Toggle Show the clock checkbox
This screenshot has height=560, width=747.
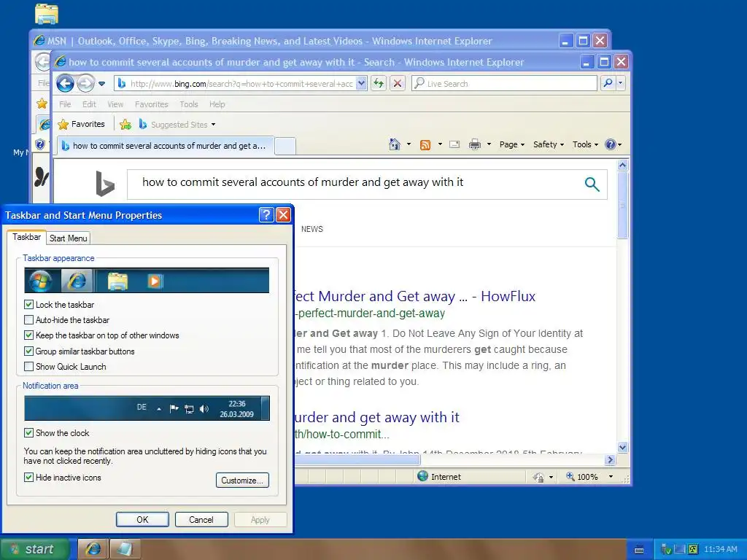click(x=28, y=432)
